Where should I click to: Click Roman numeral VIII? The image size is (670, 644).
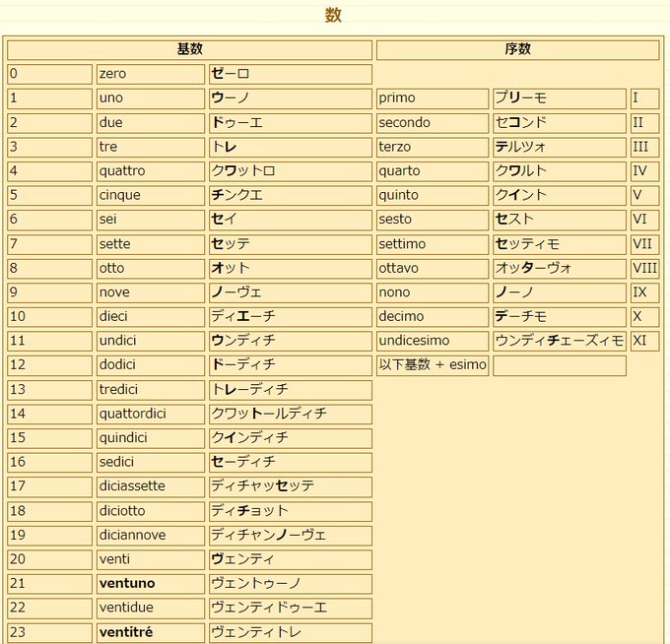(644, 268)
